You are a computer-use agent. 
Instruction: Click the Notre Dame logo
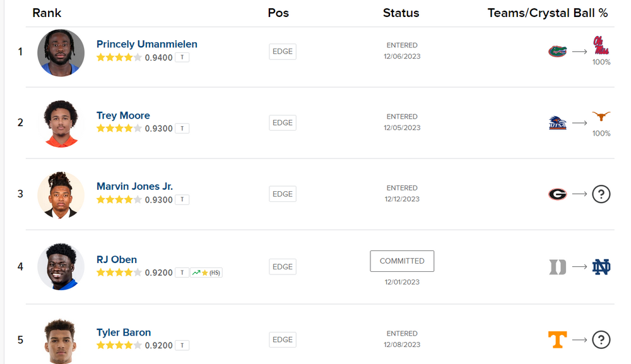pos(601,267)
